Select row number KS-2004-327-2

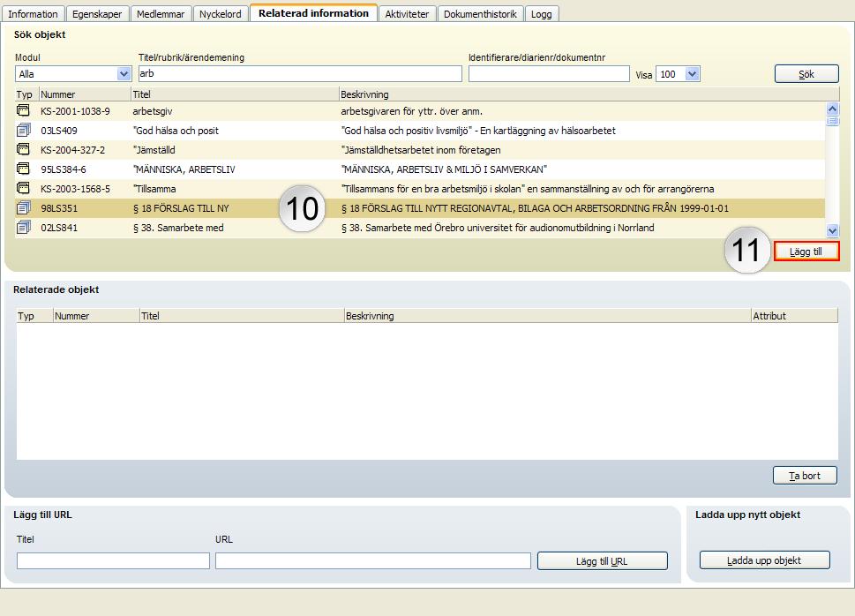72,150
